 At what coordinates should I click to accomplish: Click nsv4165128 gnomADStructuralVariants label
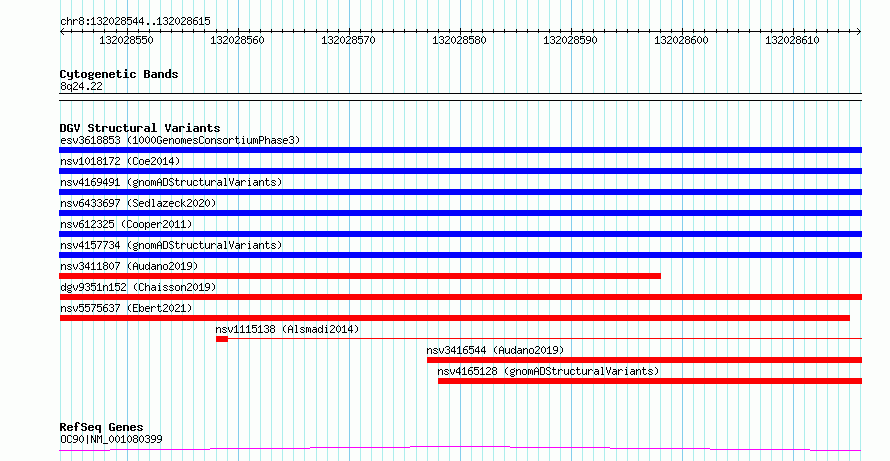[x=548, y=371]
